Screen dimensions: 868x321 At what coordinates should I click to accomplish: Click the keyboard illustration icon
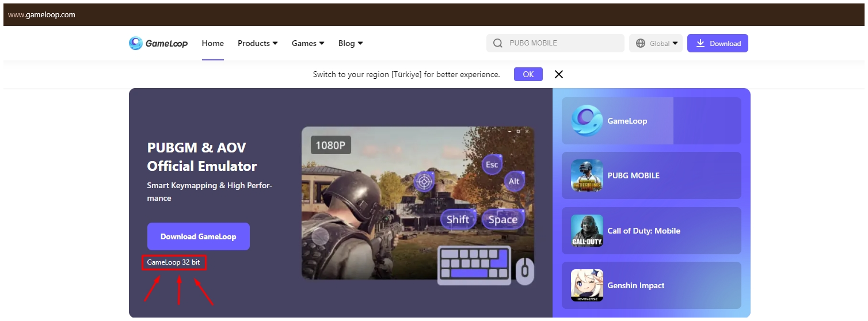coord(474,265)
